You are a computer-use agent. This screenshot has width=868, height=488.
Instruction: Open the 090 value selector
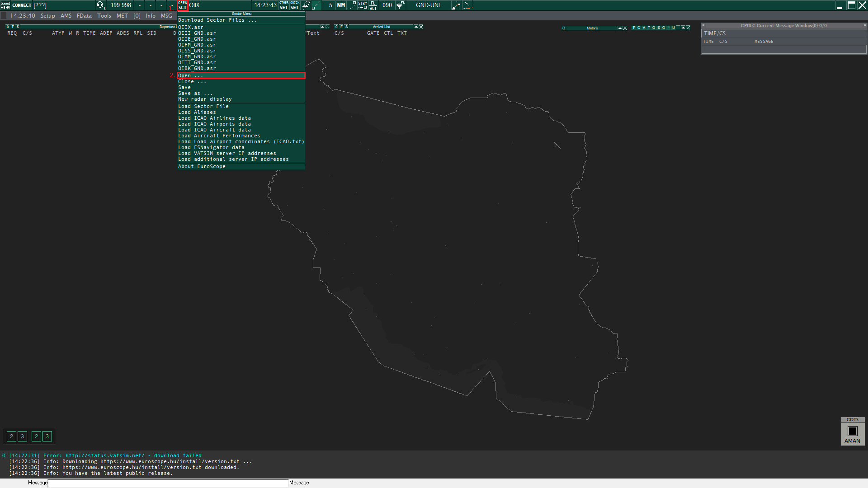387,5
